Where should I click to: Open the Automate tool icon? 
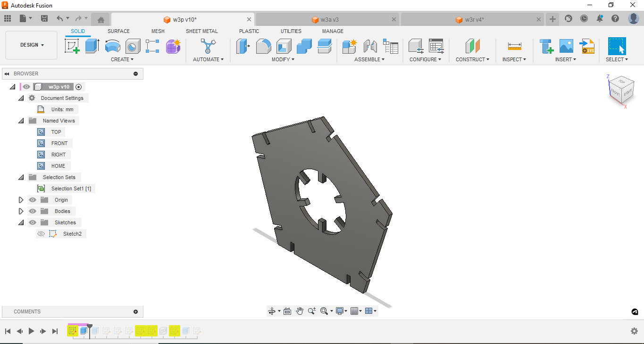coord(208,46)
